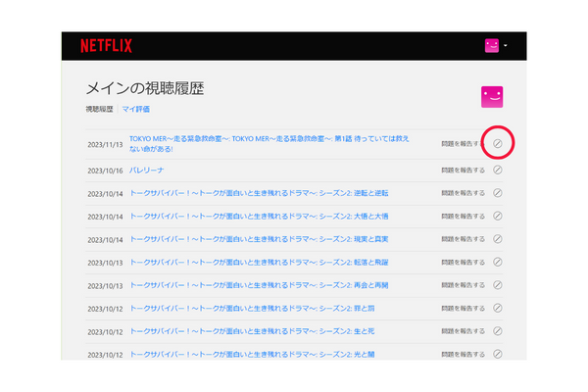This screenshot has width=588, height=392.
Task: Click the 2023/10/14 date in 大悟と大悟 row
Action: [x=106, y=217]
